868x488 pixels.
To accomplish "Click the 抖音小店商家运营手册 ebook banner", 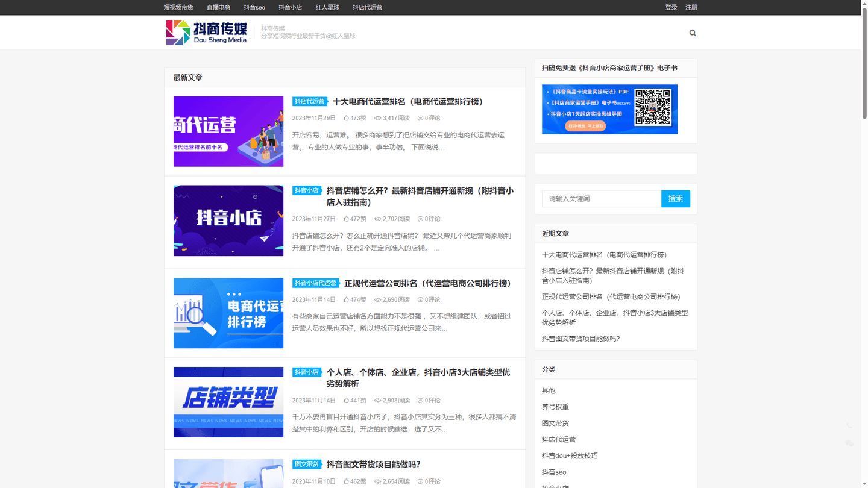I will coord(609,109).
